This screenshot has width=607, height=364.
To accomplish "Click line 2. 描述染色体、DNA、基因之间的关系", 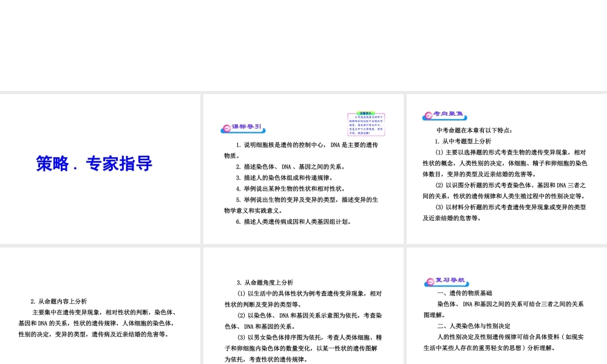I will 290,167.
